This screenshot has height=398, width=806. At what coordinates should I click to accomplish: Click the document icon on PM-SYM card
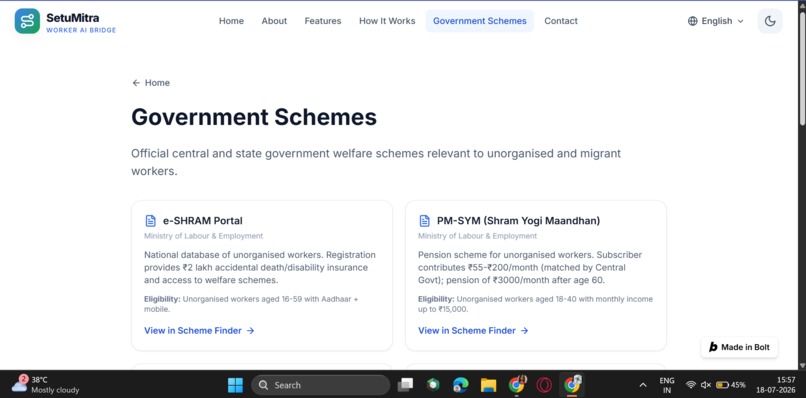[425, 221]
